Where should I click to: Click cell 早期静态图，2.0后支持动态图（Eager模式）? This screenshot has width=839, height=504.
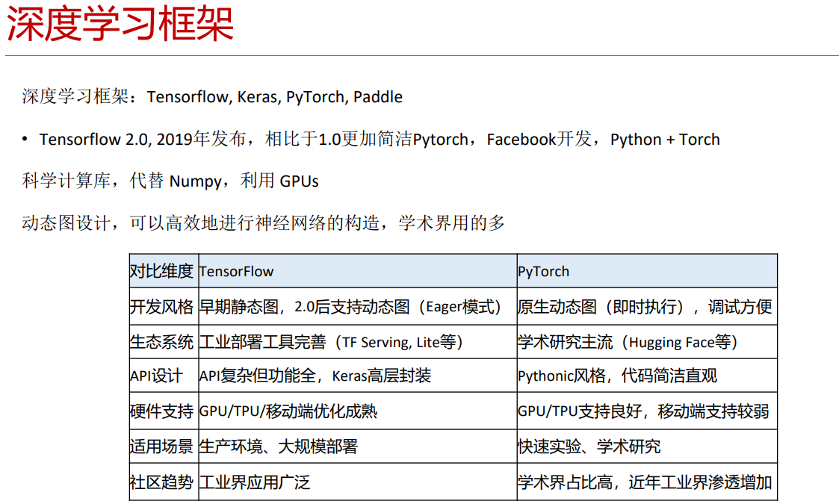coord(357,307)
